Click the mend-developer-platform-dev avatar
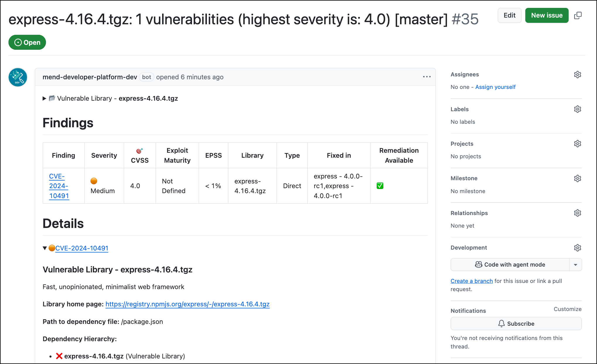This screenshot has height=364, width=597. 18,78
